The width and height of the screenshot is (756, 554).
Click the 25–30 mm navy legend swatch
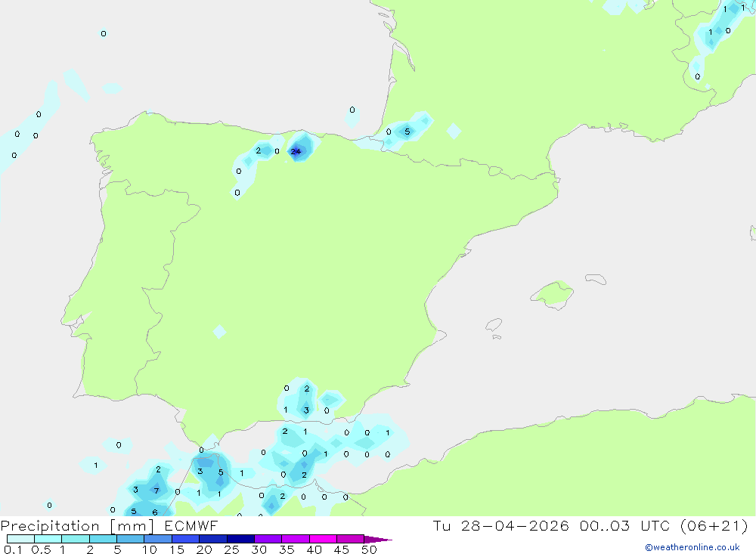coord(240,539)
